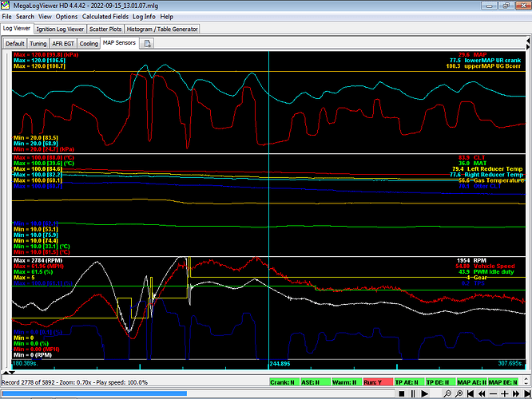The height and width of the screenshot is (399, 532).
Task: Open the Histogram / Table Generator tab
Action: pos(162,30)
